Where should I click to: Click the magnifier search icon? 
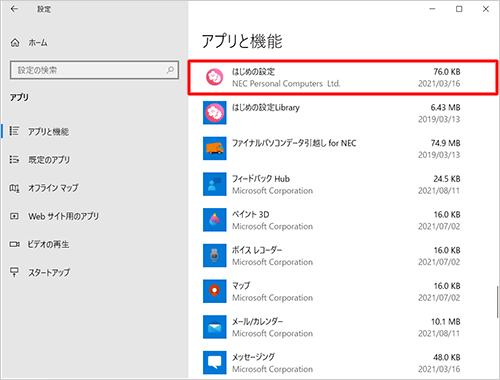[x=170, y=70]
